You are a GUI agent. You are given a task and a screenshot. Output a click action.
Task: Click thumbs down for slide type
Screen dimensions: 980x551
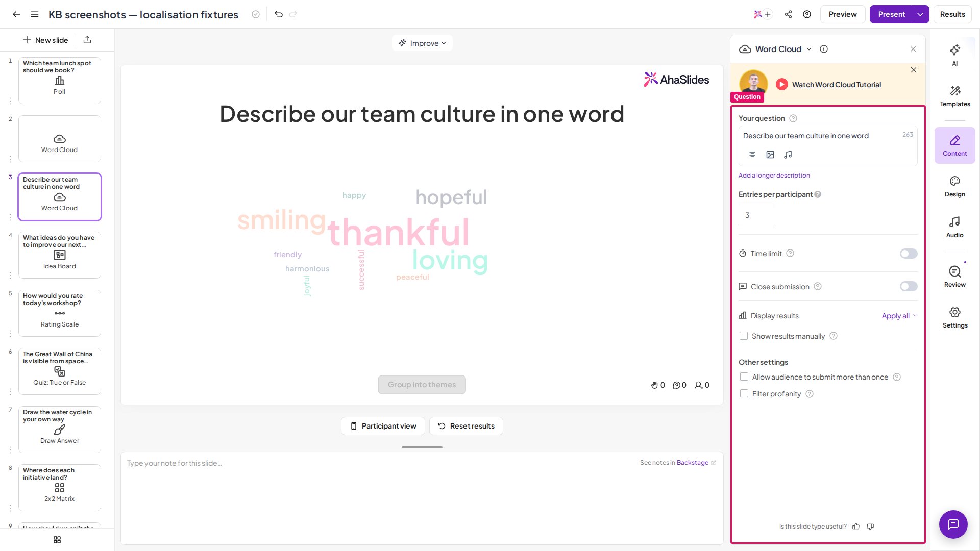click(x=870, y=527)
